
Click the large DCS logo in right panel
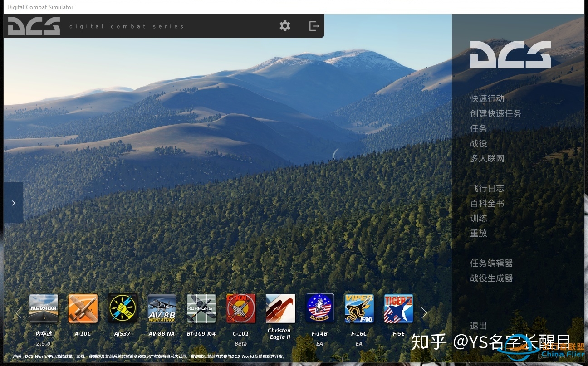(x=511, y=54)
